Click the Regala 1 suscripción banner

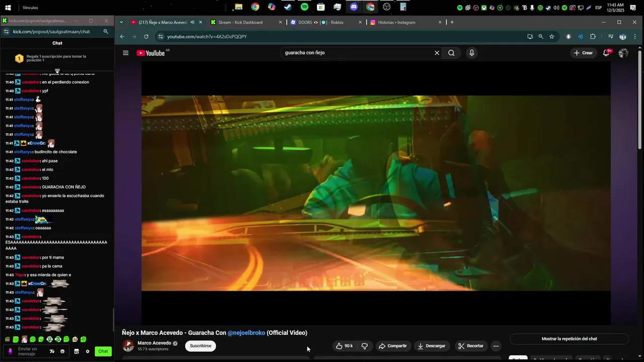pyautogui.click(x=57, y=58)
